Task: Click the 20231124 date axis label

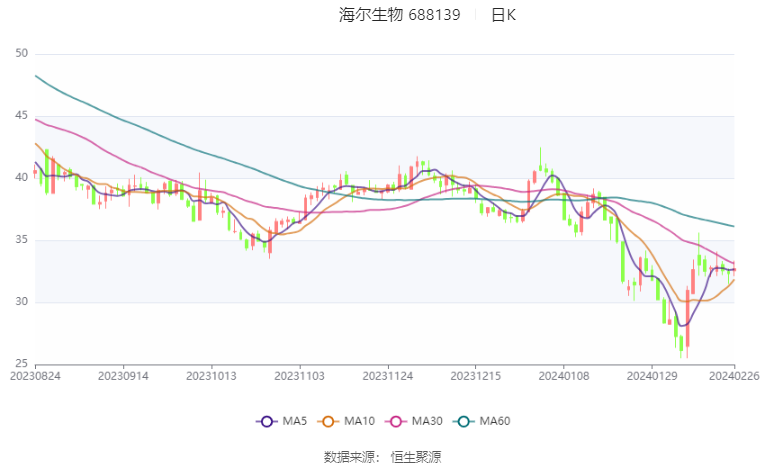Action: (x=388, y=376)
